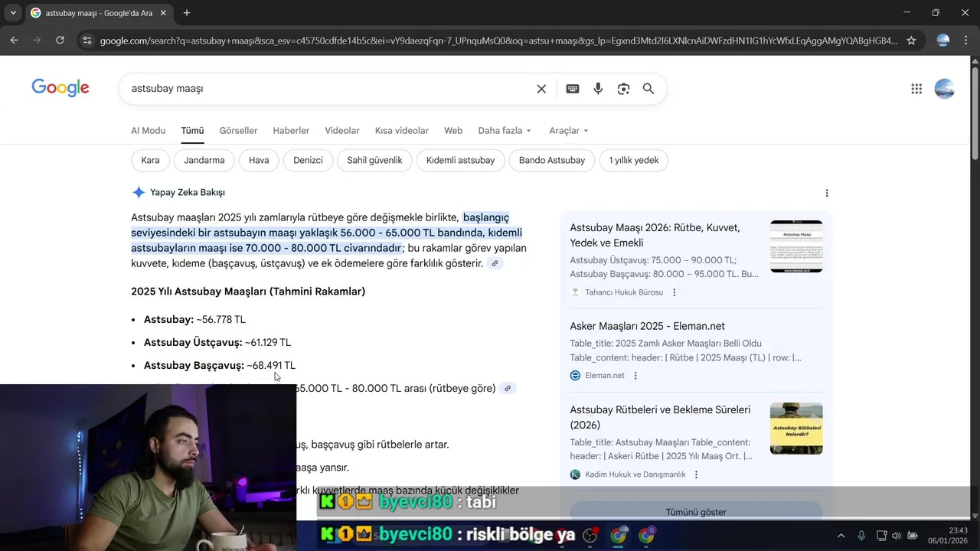Click 'Yapay Zeka Bakışı' heading
980x551 pixels.
coord(188,193)
